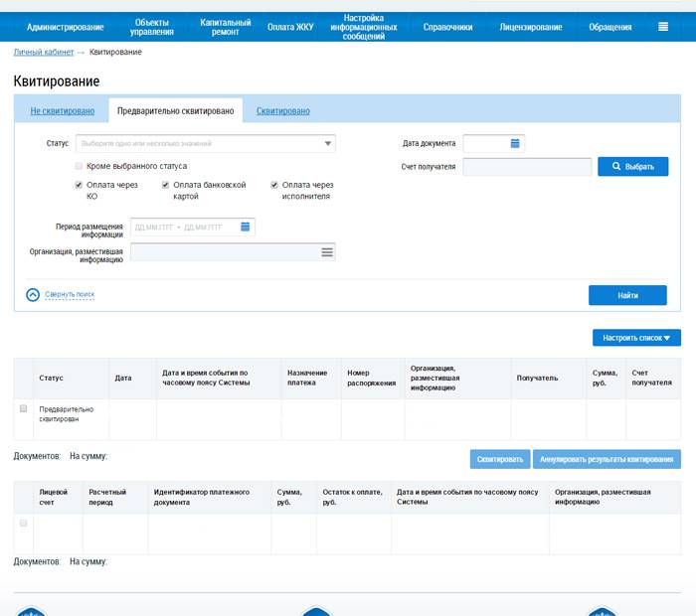
Task: Focus the Счет получателя input field
Action: point(527,167)
